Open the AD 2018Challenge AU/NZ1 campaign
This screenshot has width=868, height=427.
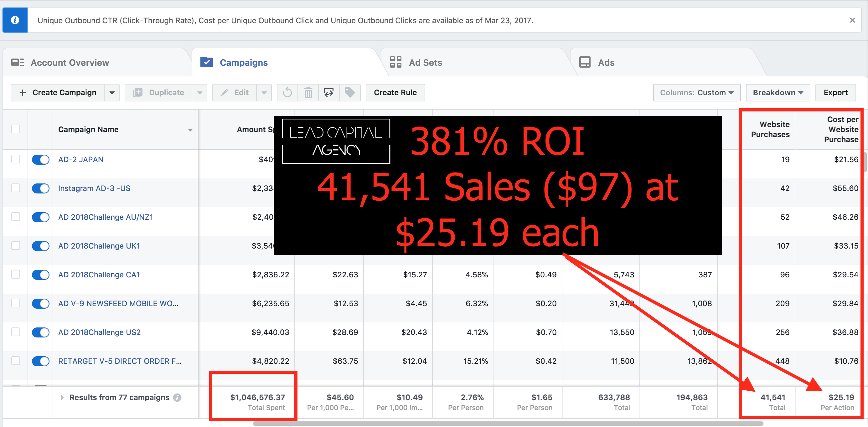[x=106, y=217]
